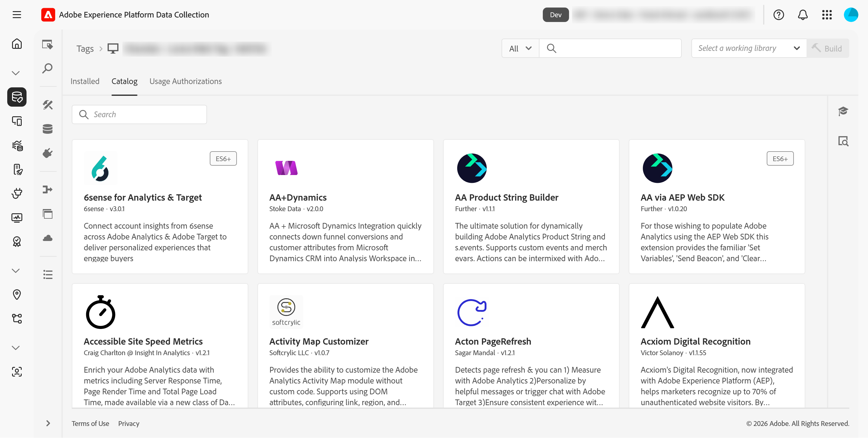
Task: Open the user profile avatar
Action: pyautogui.click(x=851, y=15)
